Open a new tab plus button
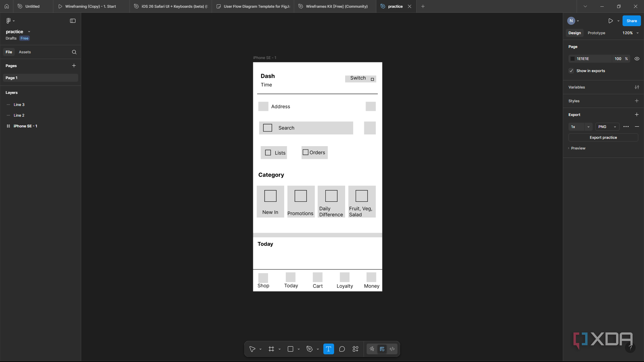The image size is (644, 362). click(x=423, y=6)
